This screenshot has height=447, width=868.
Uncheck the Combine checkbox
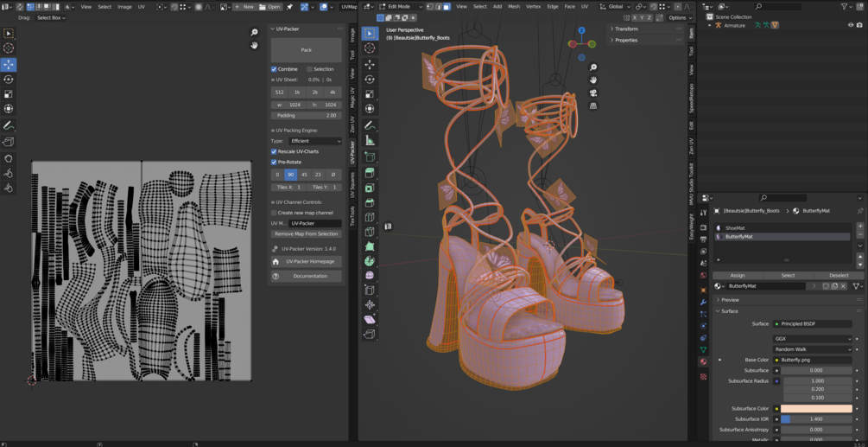click(x=274, y=69)
